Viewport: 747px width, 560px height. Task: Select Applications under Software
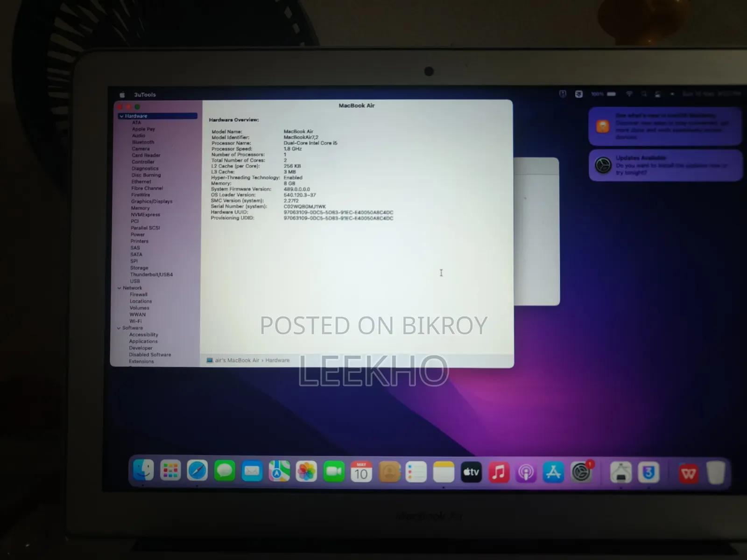[x=143, y=342]
